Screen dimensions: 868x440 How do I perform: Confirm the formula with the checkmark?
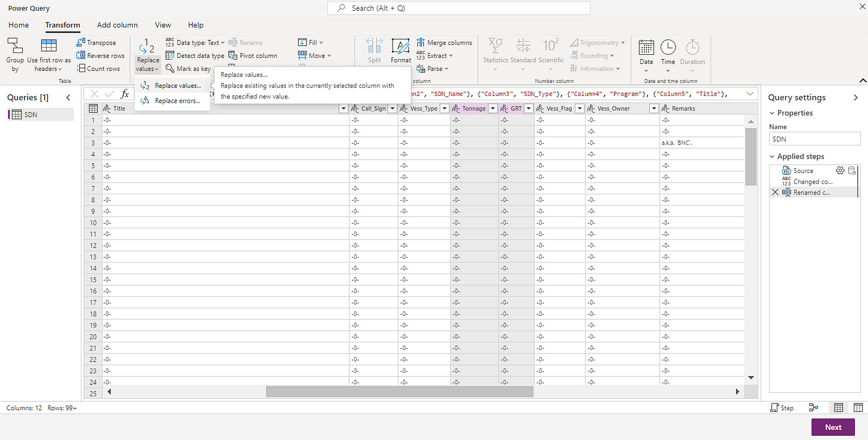click(x=110, y=94)
